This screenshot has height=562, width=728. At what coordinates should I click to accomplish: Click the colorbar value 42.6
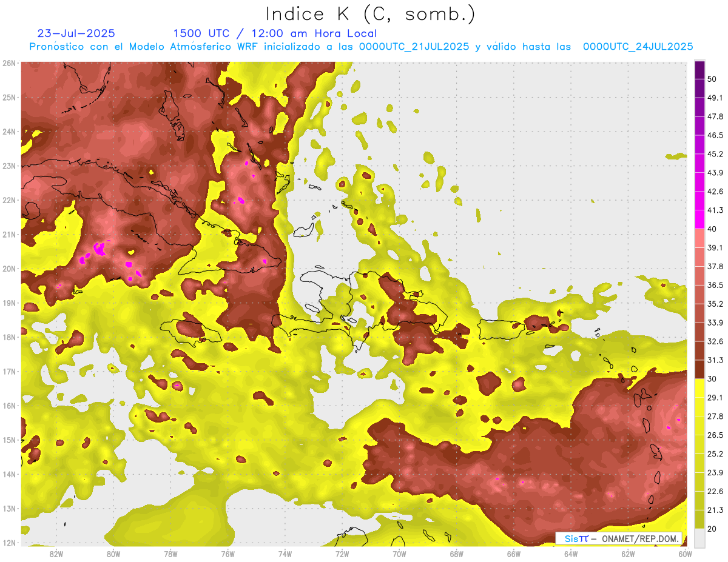click(715, 192)
